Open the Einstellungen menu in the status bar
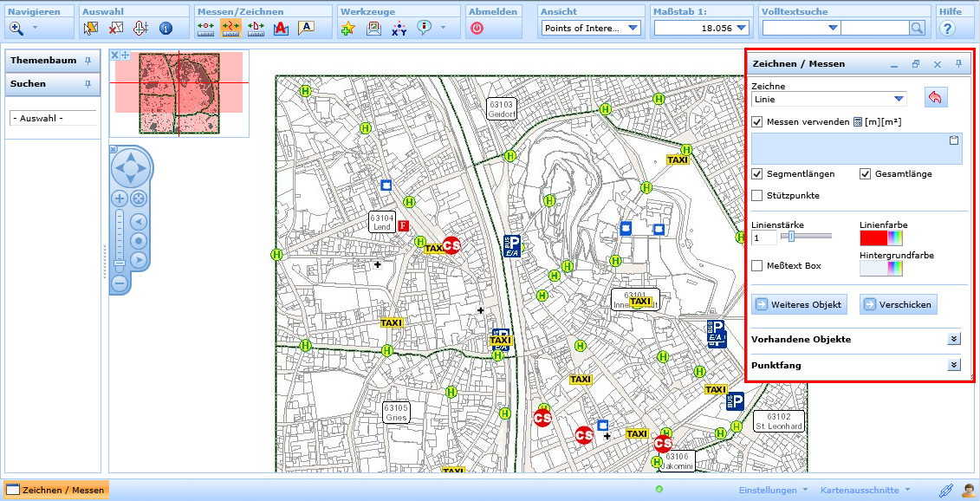 pos(773,490)
